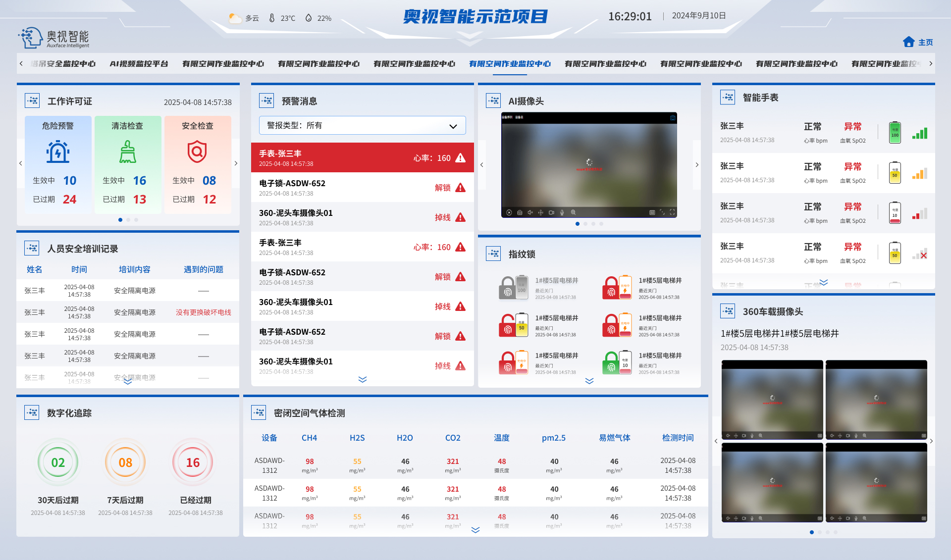Click the right arrow of 工作许可证 carousel
This screenshot has height=560, width=951.
tap(236, 163)
